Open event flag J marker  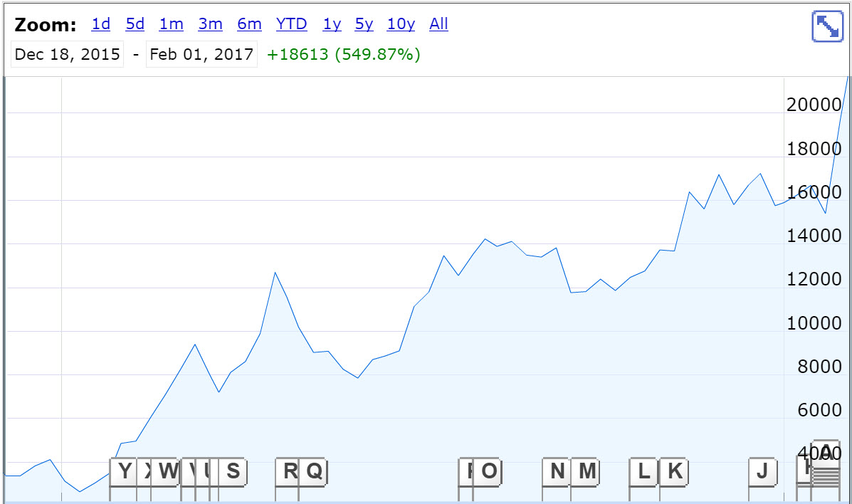(x=762, y=471)
